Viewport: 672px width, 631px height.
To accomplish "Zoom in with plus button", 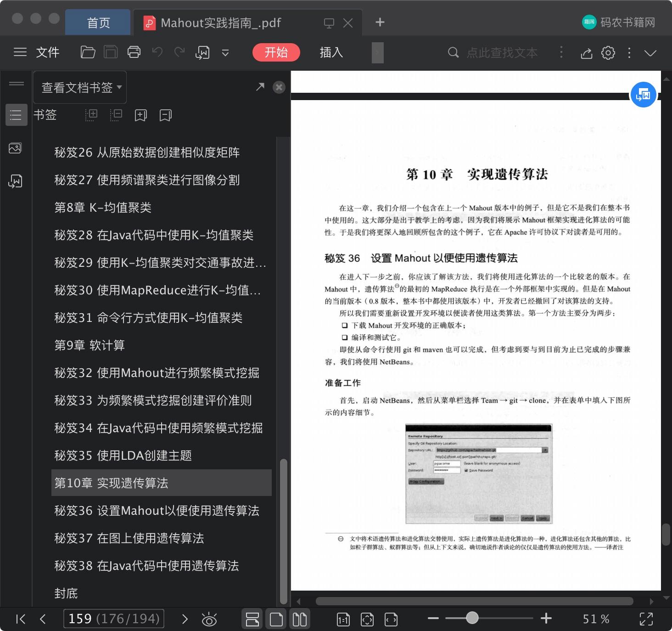I will click(546, 618).
